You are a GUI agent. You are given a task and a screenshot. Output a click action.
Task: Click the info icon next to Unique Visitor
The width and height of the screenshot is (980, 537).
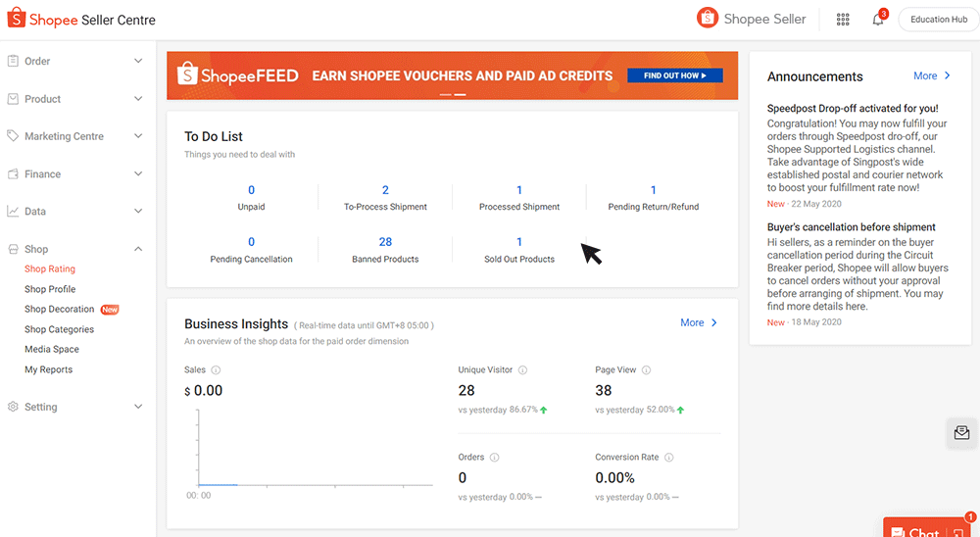click(x=522, y=370)
